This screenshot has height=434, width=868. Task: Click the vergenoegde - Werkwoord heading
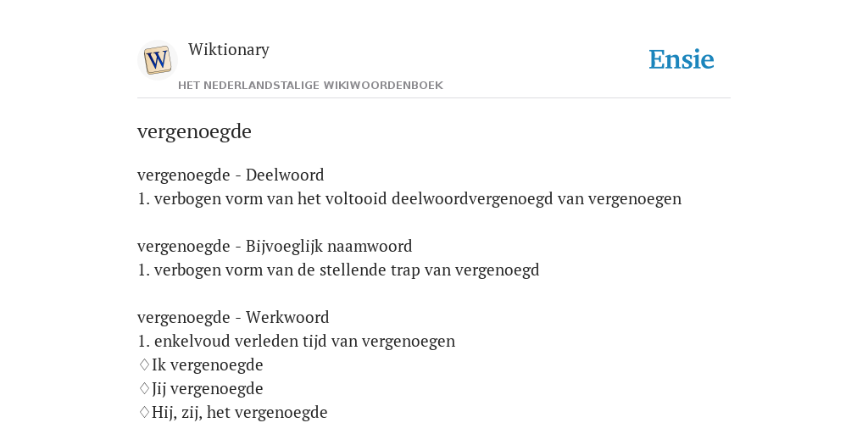[x=233, y=317]
